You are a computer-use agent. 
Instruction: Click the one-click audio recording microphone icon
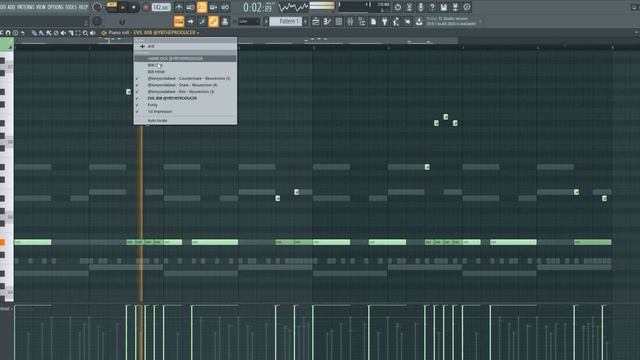[x=420, y=7]
